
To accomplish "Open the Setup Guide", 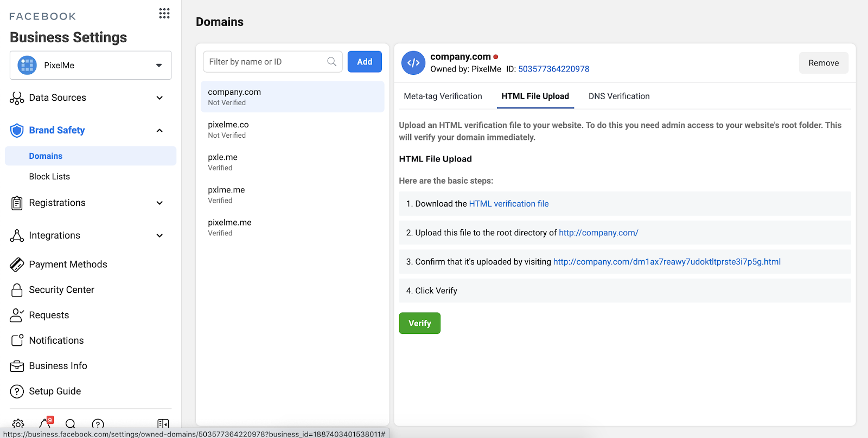I will [55, 391].
